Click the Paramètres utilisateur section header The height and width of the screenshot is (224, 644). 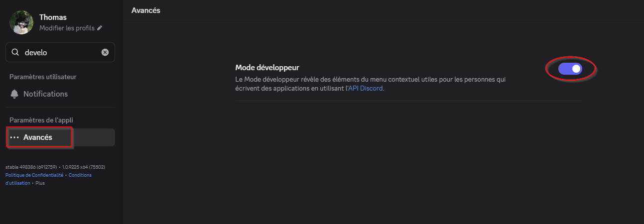tap(43, 77)
